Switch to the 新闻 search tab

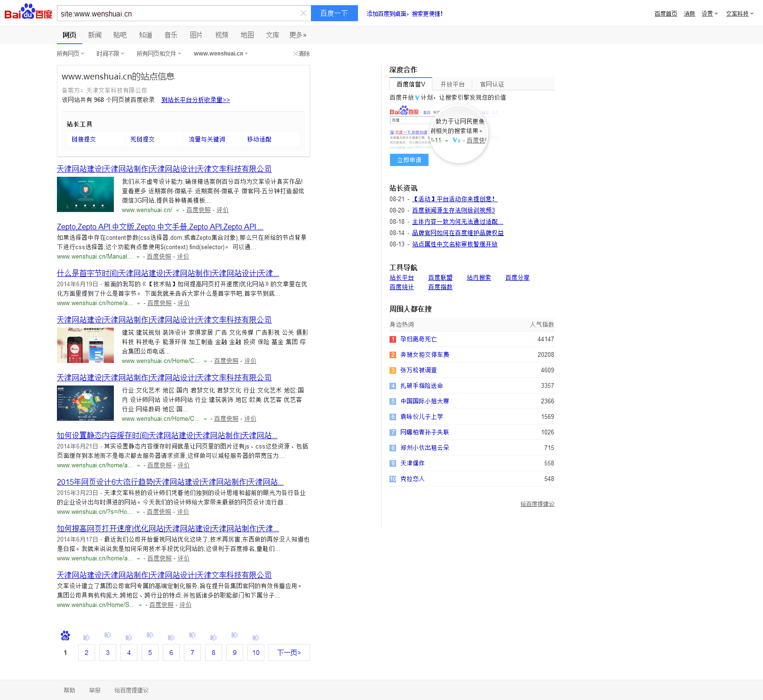[x=95, y=35]
